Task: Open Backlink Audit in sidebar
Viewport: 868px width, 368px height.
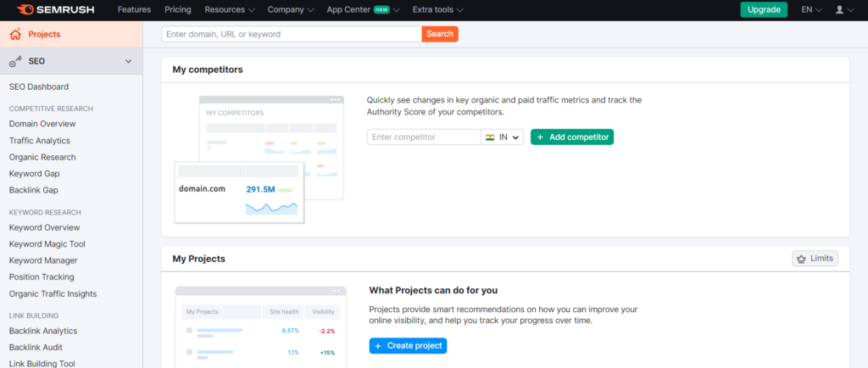Action: pyautogui.click(x=36, y=348)
